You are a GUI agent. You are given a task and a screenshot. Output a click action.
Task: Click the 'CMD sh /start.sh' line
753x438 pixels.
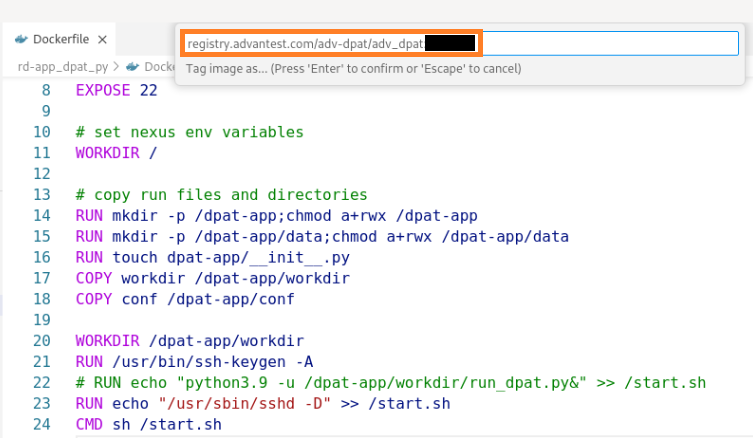148,425
